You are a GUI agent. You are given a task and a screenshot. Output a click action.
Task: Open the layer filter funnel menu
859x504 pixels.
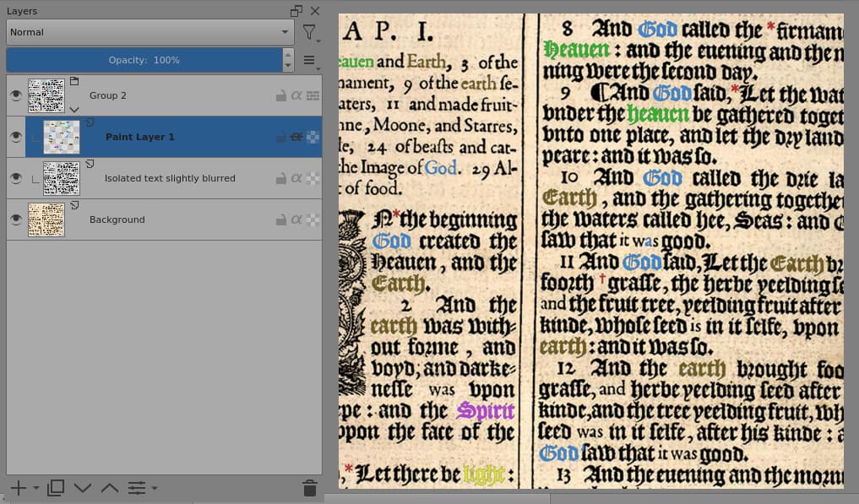(x=309, y=33)
